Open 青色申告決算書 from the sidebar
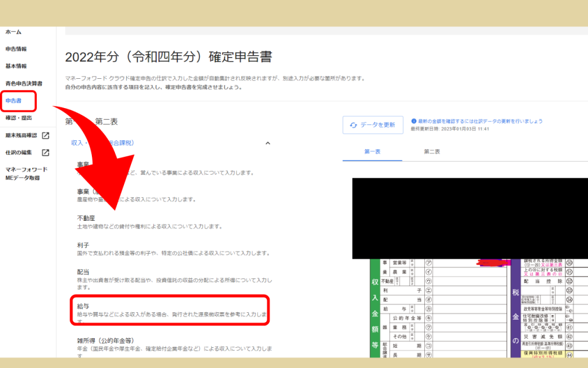588x368 pixels. coord(24,84)
